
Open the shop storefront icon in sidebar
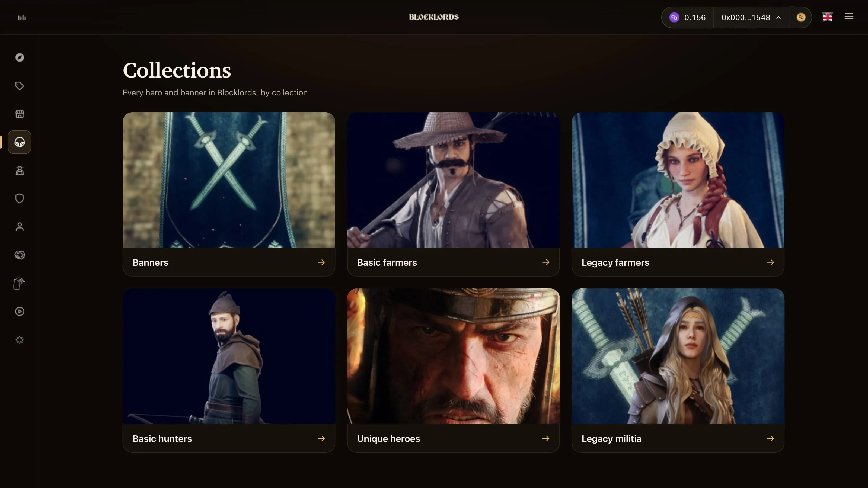click(20, 114)
